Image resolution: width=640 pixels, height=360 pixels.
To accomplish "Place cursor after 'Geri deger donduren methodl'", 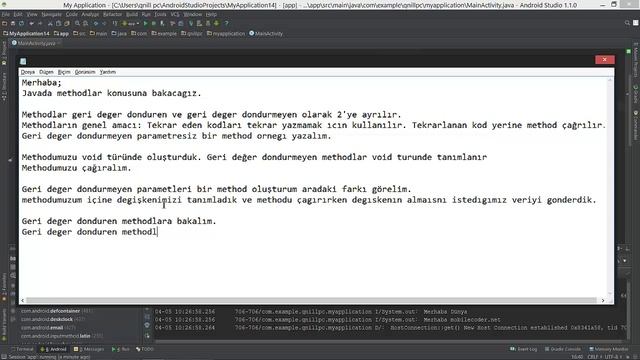I will 158,232.
